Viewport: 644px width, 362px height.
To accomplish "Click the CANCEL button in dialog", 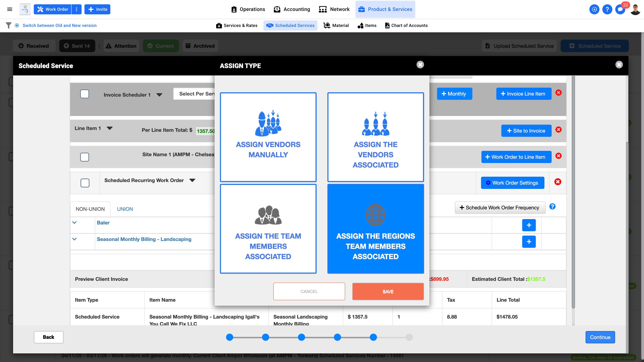I will [x=309, y=292].
